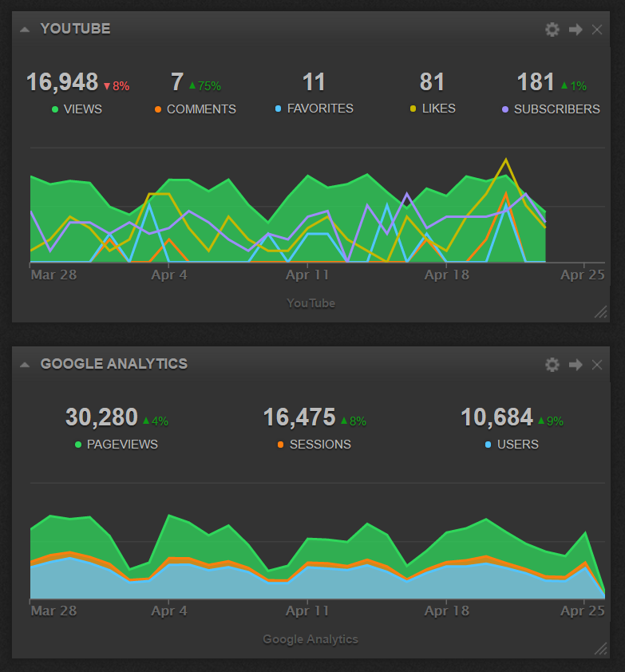
Task: Open settings gear of the YouTube widget
Action: 552,30
